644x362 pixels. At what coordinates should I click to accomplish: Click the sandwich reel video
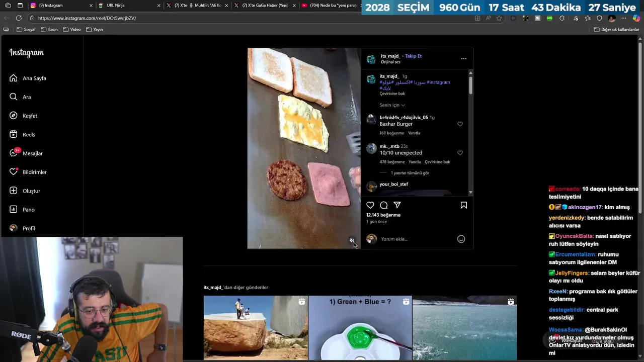pyautogui.click(x=304, y=148)
